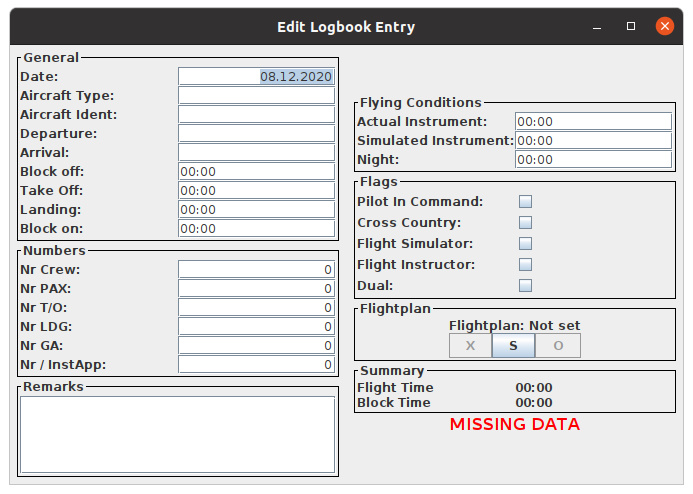This screenshot has width=693, height=494.
Task: Click inside the Remarks text area
Action: coord(178,434)
